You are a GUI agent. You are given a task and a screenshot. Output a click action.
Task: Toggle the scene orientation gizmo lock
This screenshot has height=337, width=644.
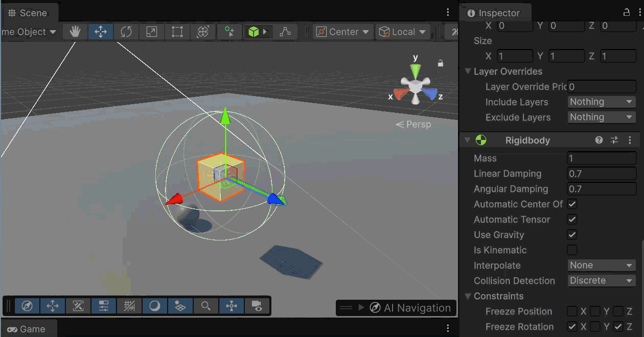440,63
